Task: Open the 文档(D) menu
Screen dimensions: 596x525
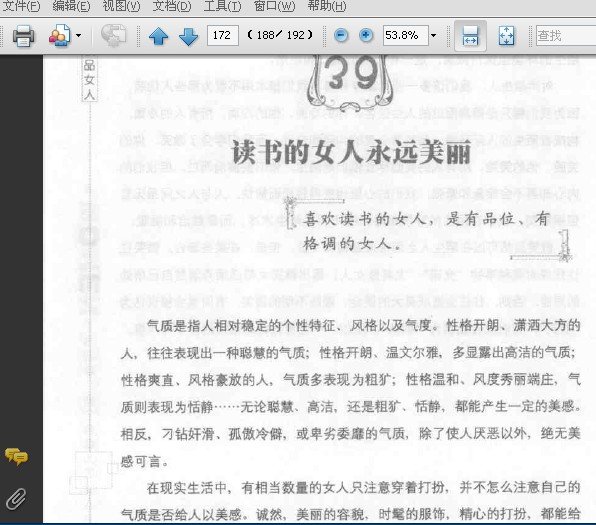Action: tap(171, 6)
